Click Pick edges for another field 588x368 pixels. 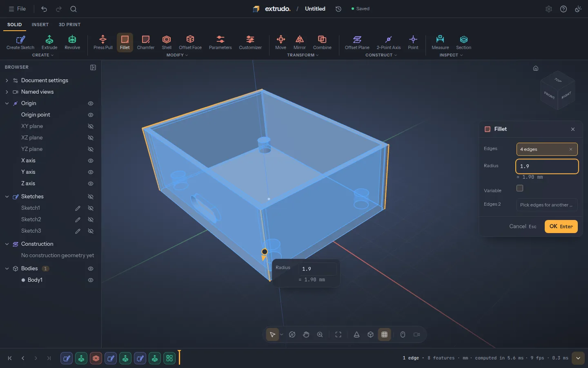point(547,205)
